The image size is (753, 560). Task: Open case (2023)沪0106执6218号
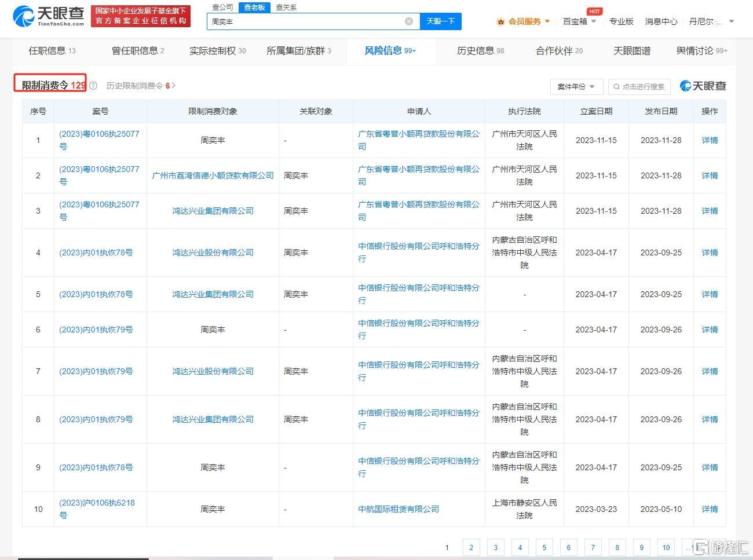tap(97, 509)
